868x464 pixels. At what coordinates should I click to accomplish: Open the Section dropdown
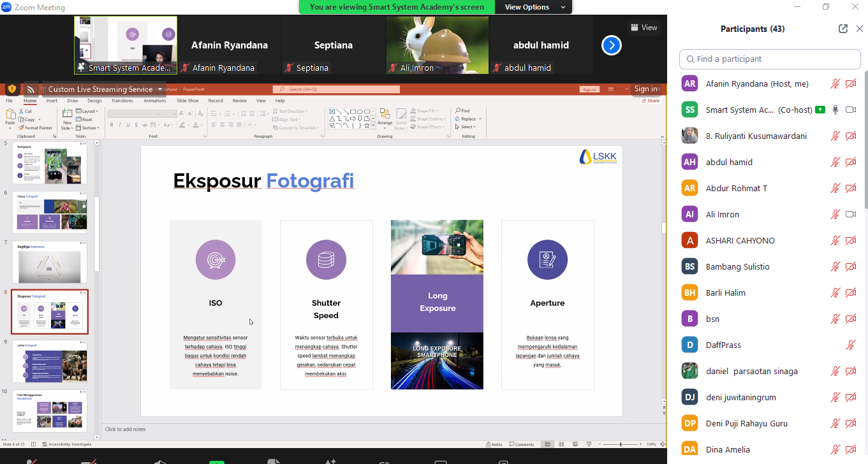point(87,127)
